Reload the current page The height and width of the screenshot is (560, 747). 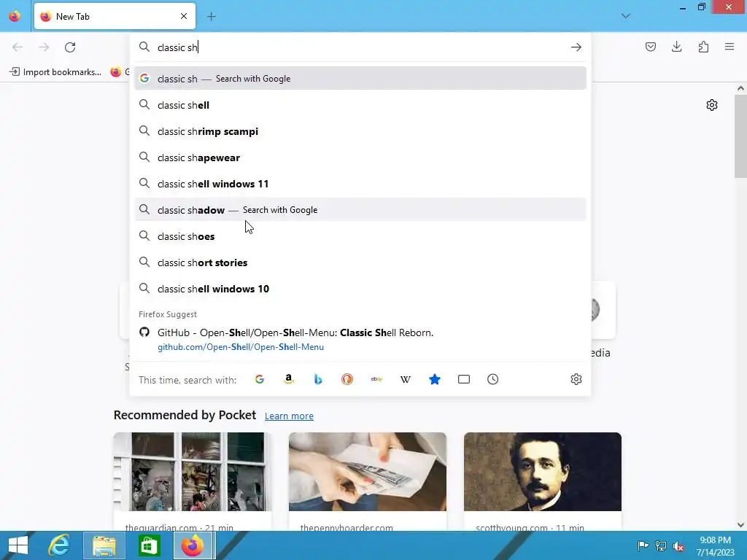tap(70, 47)
